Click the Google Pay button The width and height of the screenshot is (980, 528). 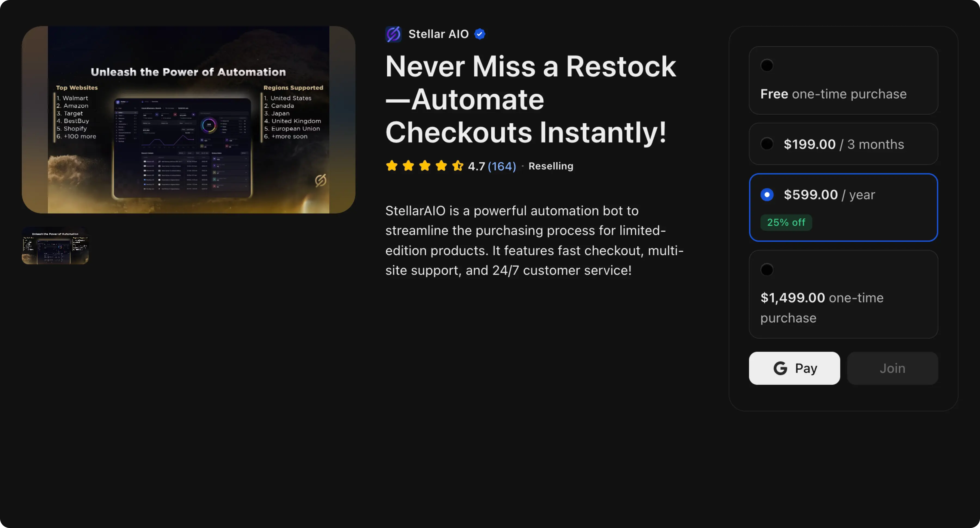[794, 368]
